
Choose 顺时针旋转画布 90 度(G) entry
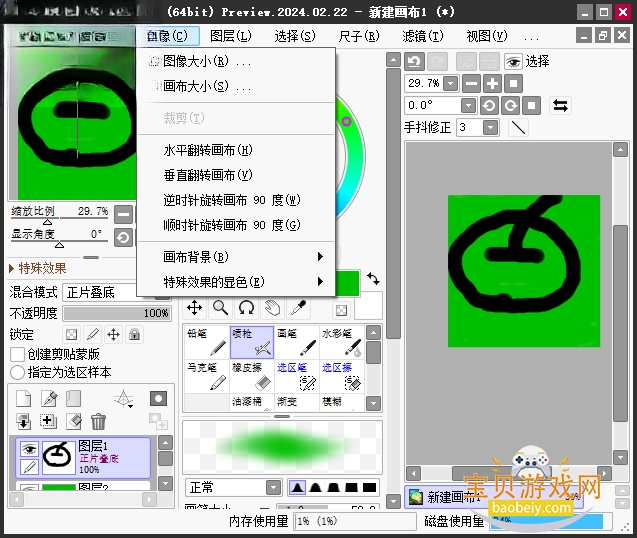coord(236,225)
